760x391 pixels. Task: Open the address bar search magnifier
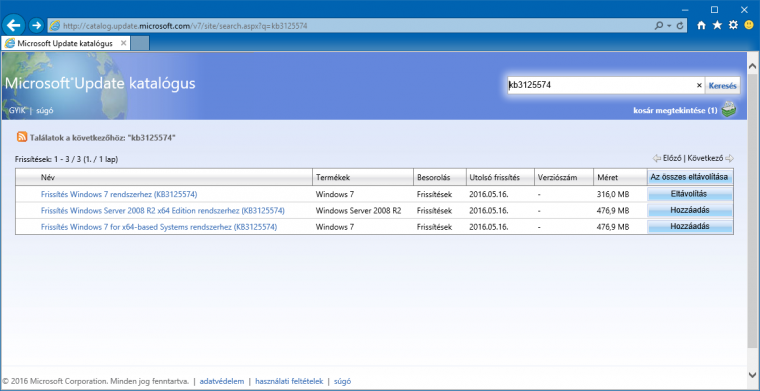coord(659,26)
